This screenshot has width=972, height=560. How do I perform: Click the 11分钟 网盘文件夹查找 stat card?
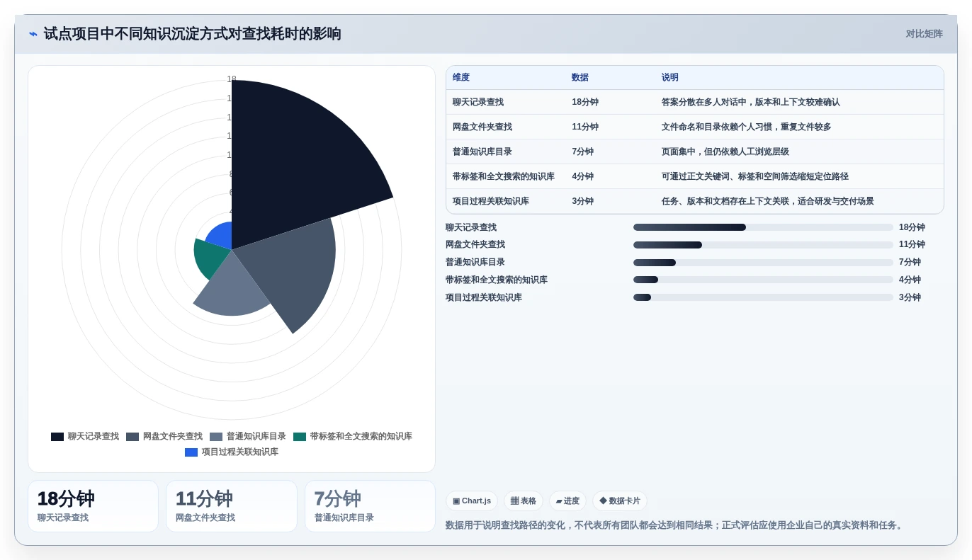232,506
